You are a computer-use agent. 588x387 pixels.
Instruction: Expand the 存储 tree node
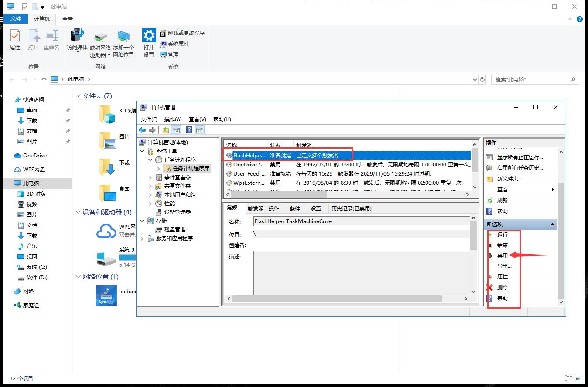pyautogui.click(x=141, y=221)
